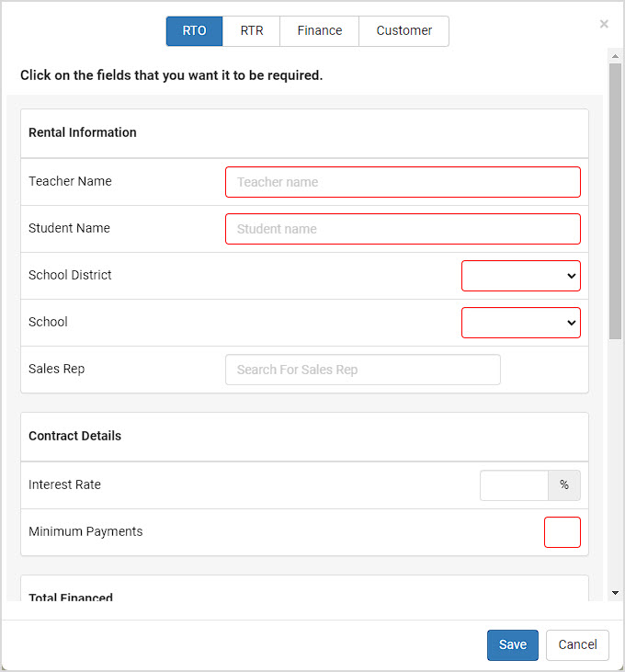
Task: Click the vertical scrollbar thumb
Action: [615, 201]
